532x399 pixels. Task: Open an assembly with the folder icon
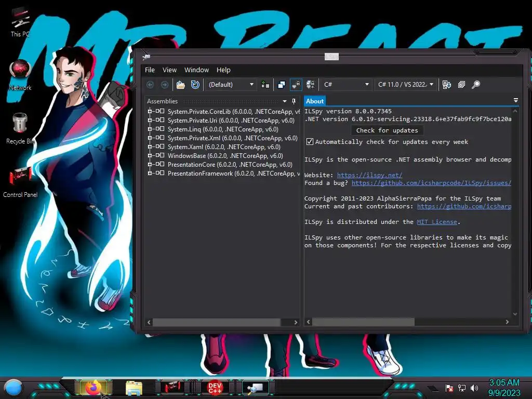(x=180, y=85)
